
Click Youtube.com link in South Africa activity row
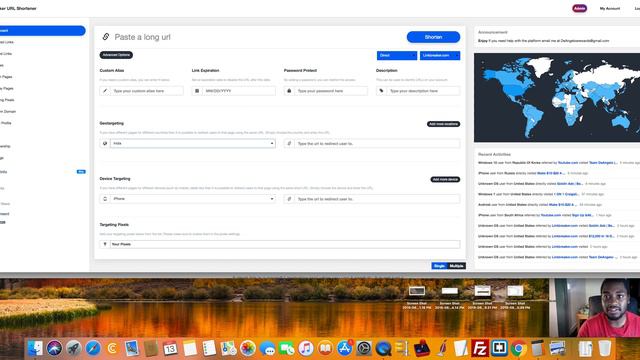551,215
